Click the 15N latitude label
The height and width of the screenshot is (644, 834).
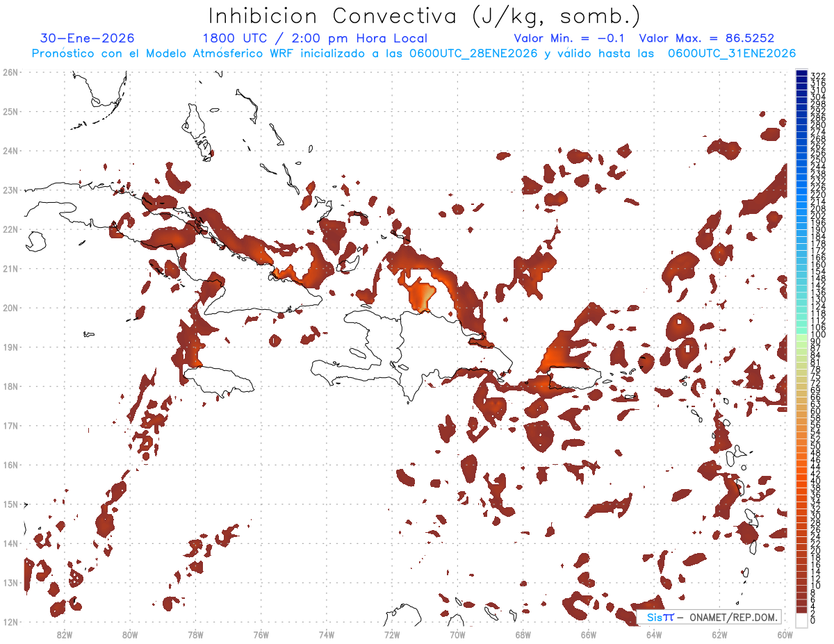tap(10, 504)
